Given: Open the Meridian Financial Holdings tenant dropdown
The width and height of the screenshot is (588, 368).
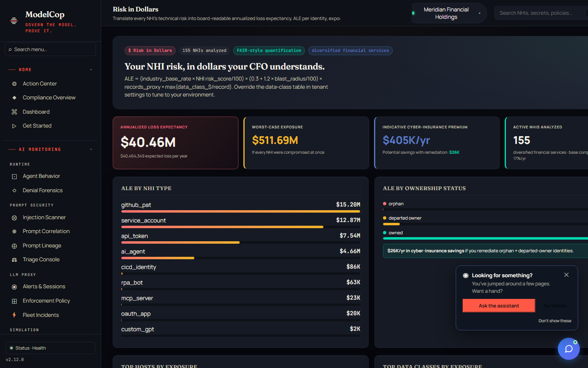Looking at the screenshot, I should click(449, 13).
